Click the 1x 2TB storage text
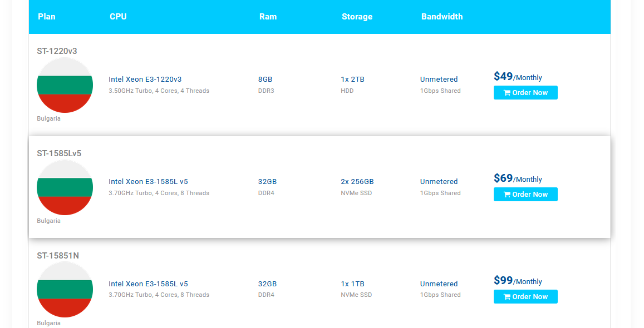The width and height of the screenshot is (644, 328). (352, 79)
